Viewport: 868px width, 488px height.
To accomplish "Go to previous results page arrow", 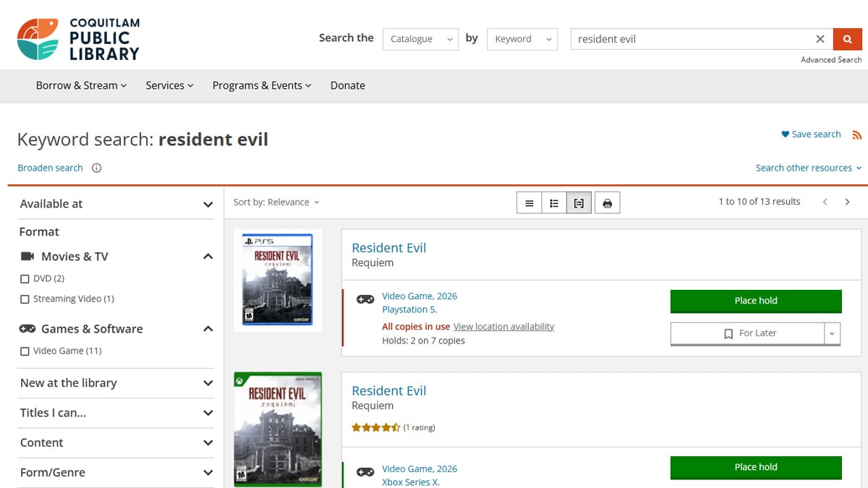I will coord(825,202).
